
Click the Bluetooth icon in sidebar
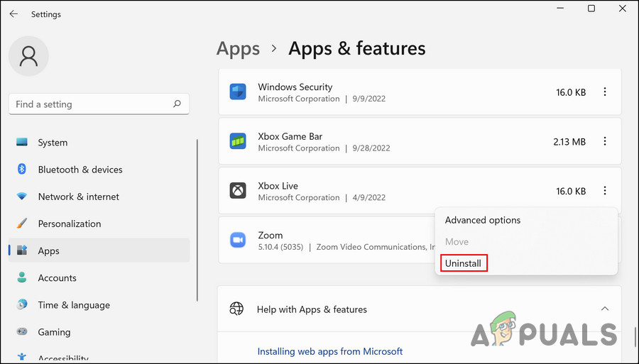[x=22, y=169]
